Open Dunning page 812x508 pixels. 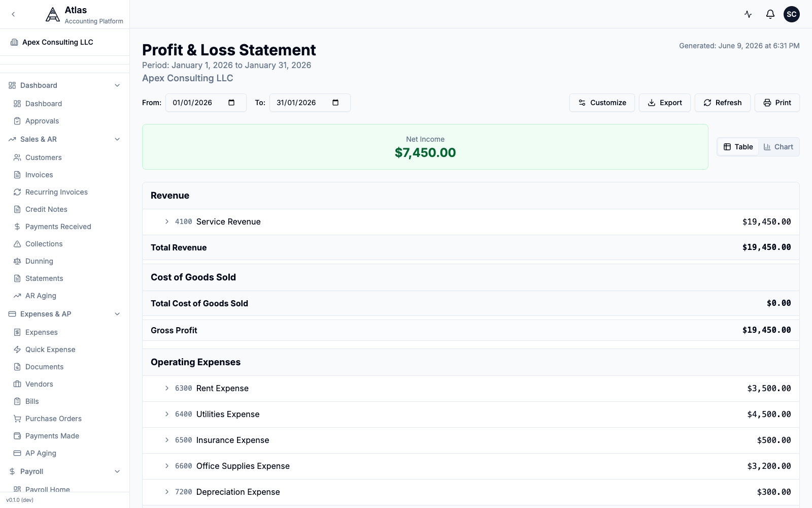pyautogui.click(x=39, y=261)
